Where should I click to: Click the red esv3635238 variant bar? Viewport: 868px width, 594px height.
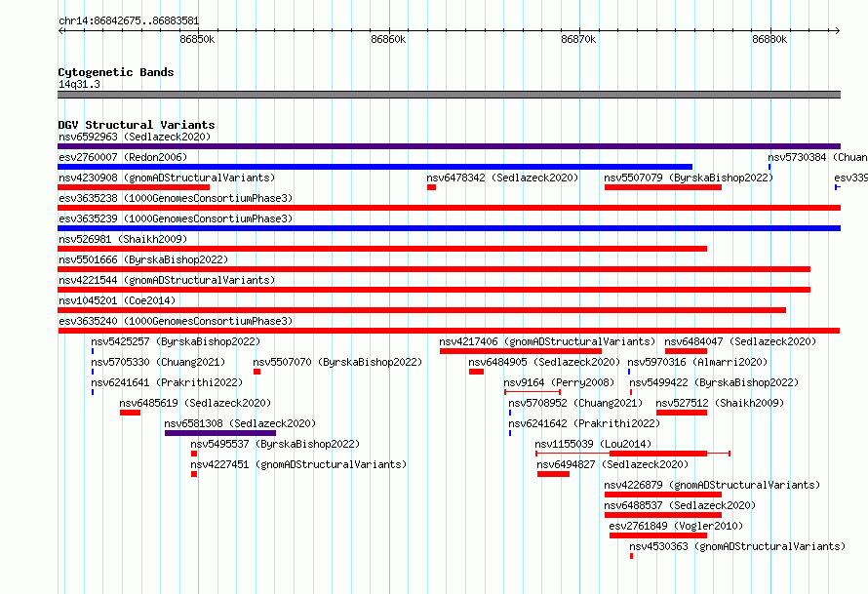(449, 208)
